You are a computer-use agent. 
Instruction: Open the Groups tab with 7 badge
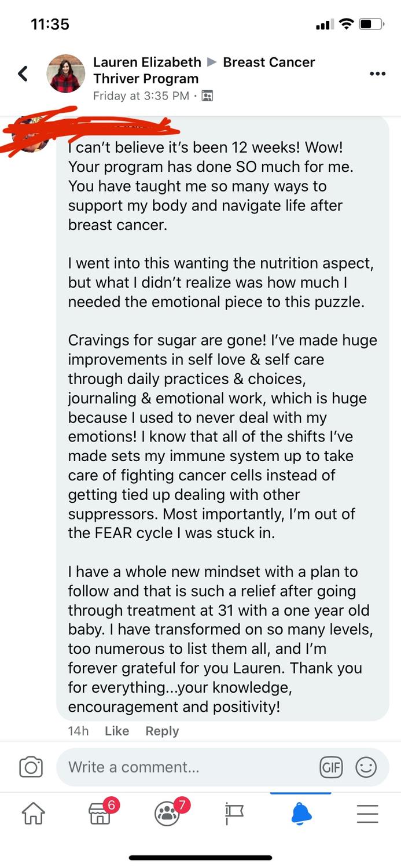[x=167, y=814]
